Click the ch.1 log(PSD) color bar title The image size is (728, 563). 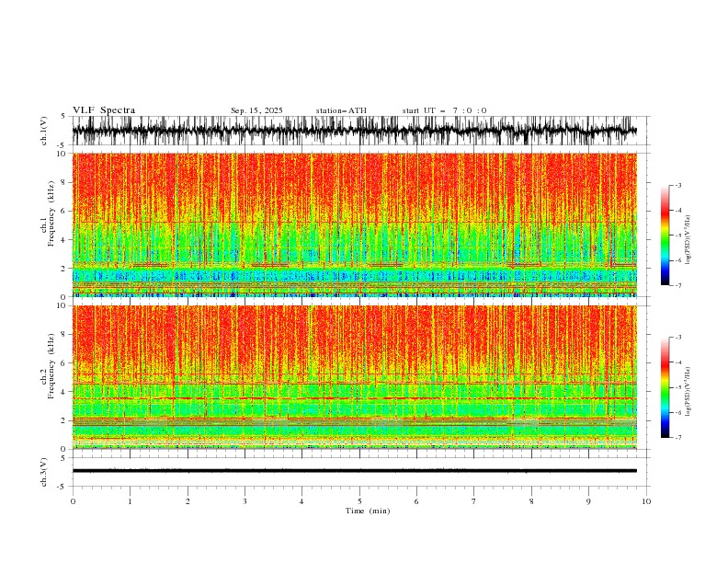(688, 240)
